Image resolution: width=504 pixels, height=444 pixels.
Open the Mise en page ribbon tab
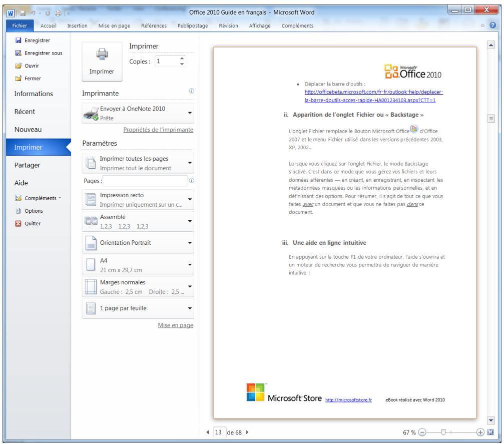pyautogui.click(x=114, y=26)
